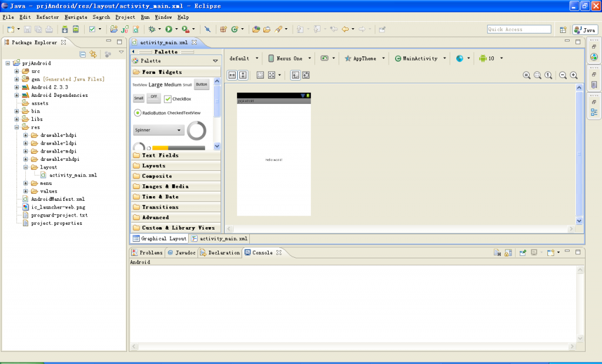Expand the src folder node
Viewport: 602px width, 364px height.
point(16,72)
